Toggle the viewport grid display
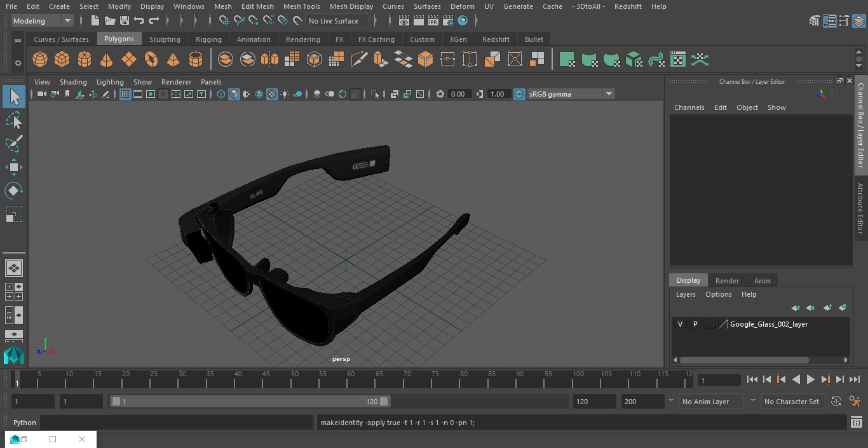This screenshot has height=448, width=868. tap(125, 94)
